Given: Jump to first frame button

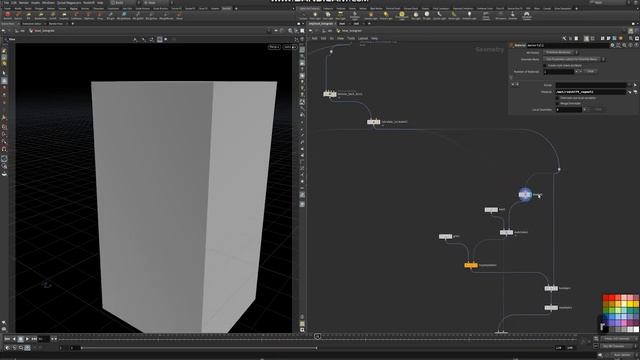Looking at the screenshot, I should pos(7,339).
